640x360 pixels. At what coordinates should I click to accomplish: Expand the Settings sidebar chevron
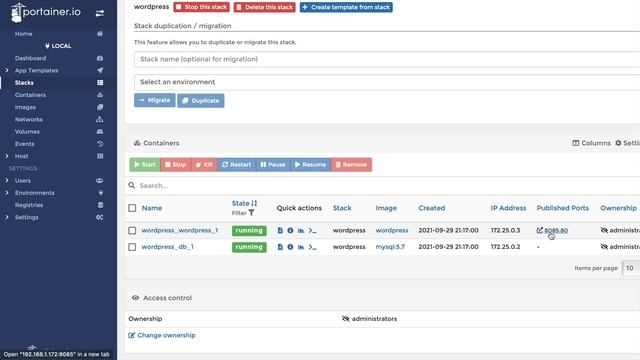pos(7,218)
